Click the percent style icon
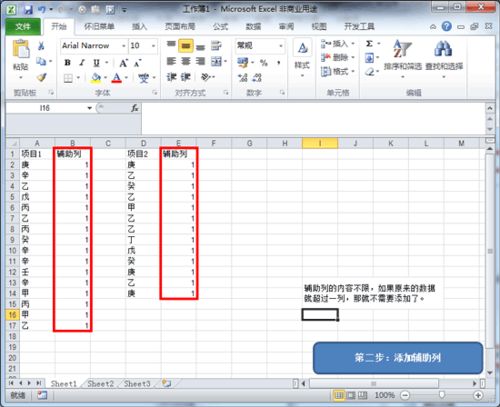This screenshot has height=407, width=500. [x=264, y=62]
